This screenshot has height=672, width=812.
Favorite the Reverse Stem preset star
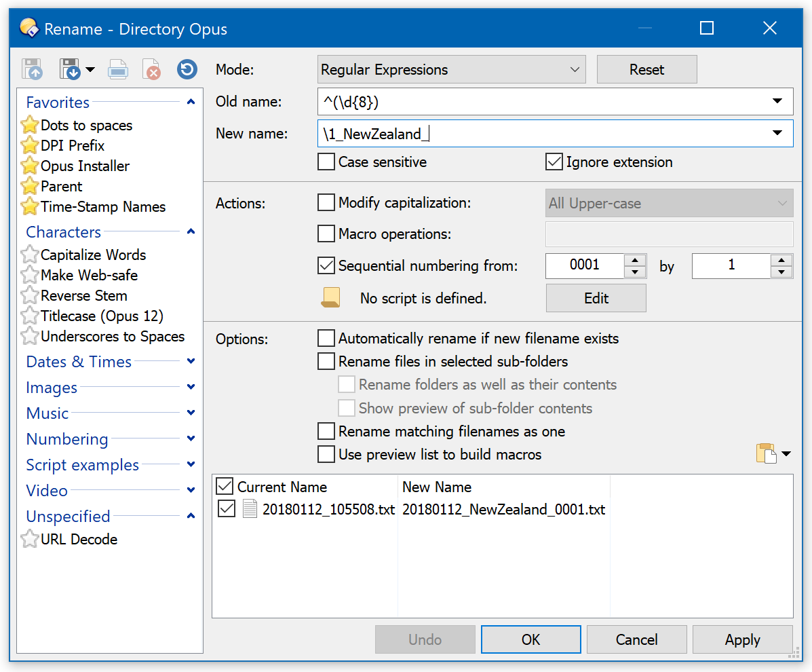(30, 295)
